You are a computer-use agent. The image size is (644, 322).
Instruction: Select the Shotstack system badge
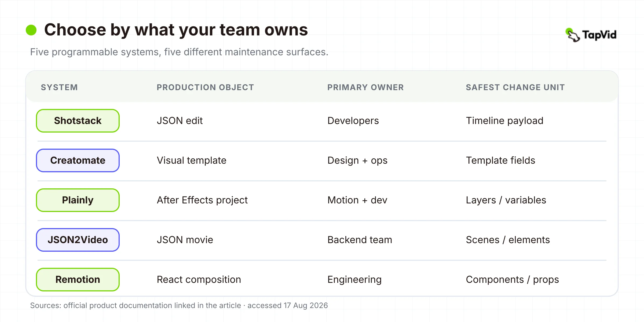pos(78,121)
